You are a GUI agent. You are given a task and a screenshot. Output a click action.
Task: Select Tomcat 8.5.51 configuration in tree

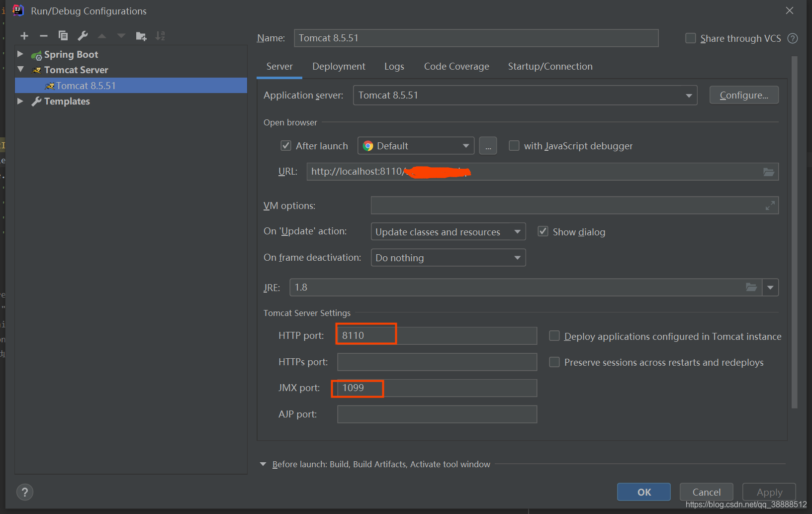[x=131, y=86]
